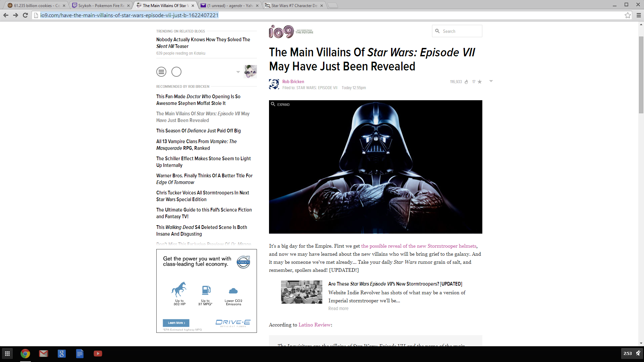Open Ultimate Guide to Fall's Science Fiction link
The image size is (644, 362).
pos(204,213)
